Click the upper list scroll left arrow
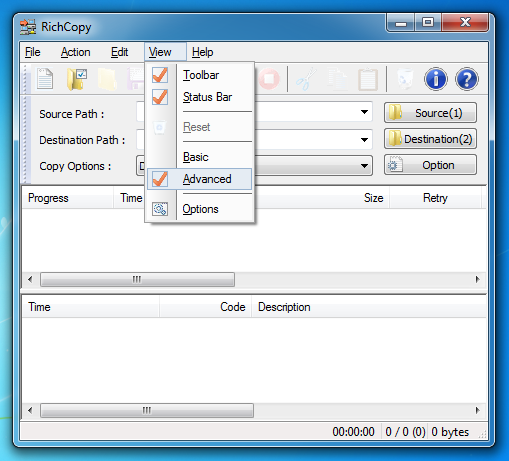This screenshot has height=461, width=509. (30, 279)
